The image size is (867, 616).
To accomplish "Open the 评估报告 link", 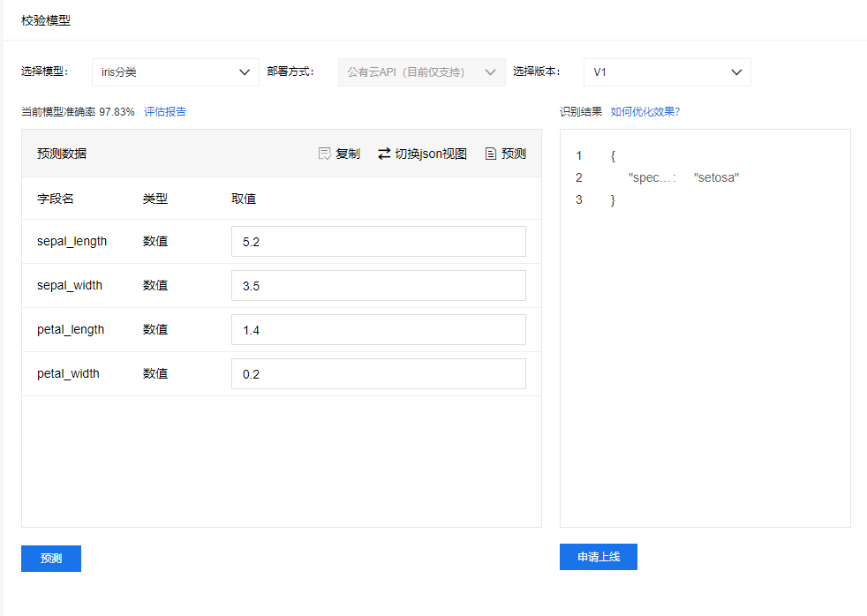I will click(165, 111).
